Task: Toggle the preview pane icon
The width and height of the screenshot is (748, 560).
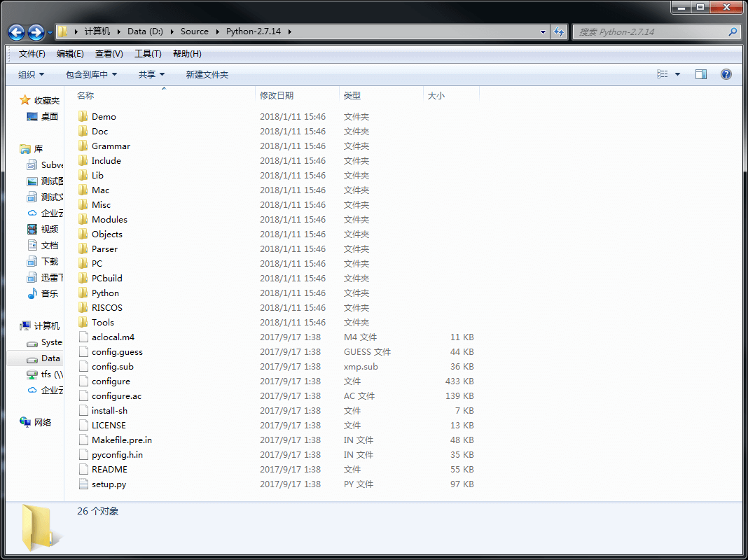Action: coord(701,74)
